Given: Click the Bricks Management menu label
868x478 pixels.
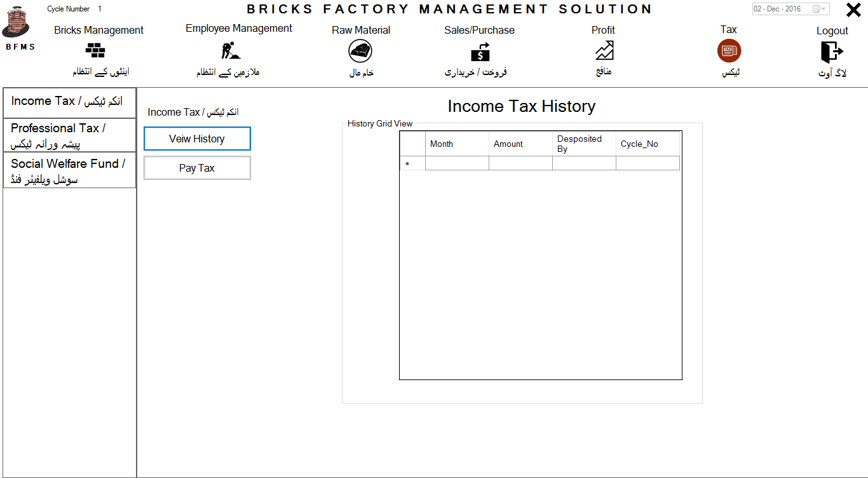Looking at the screenshot, I should [98, 31].
